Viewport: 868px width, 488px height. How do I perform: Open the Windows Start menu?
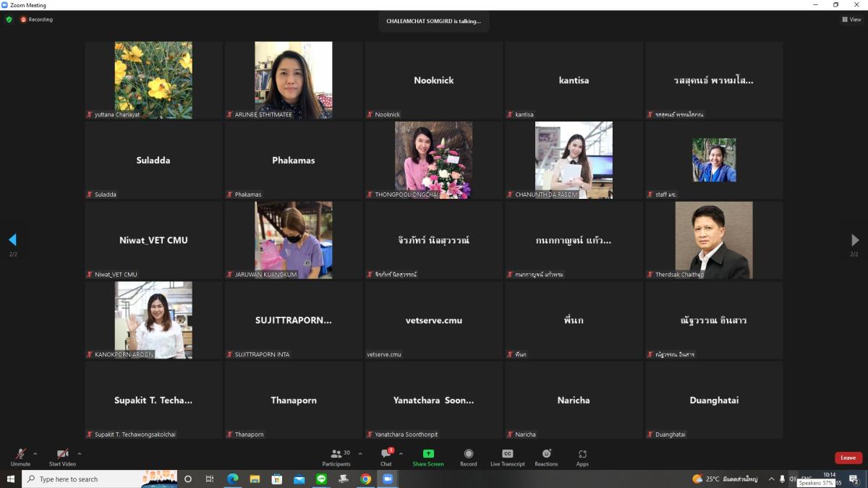pyautogui.click(x=10, y=479)
